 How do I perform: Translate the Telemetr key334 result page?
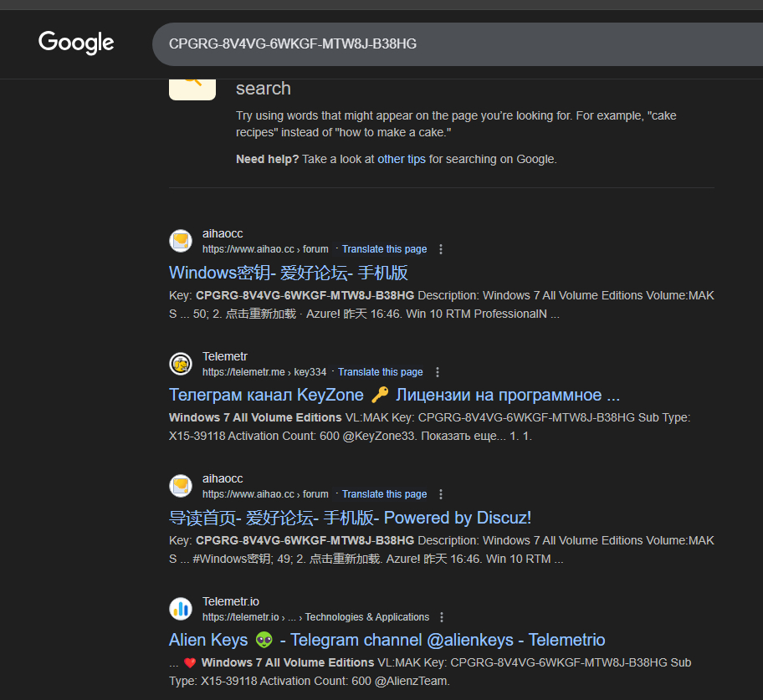(x=381, y=372)
